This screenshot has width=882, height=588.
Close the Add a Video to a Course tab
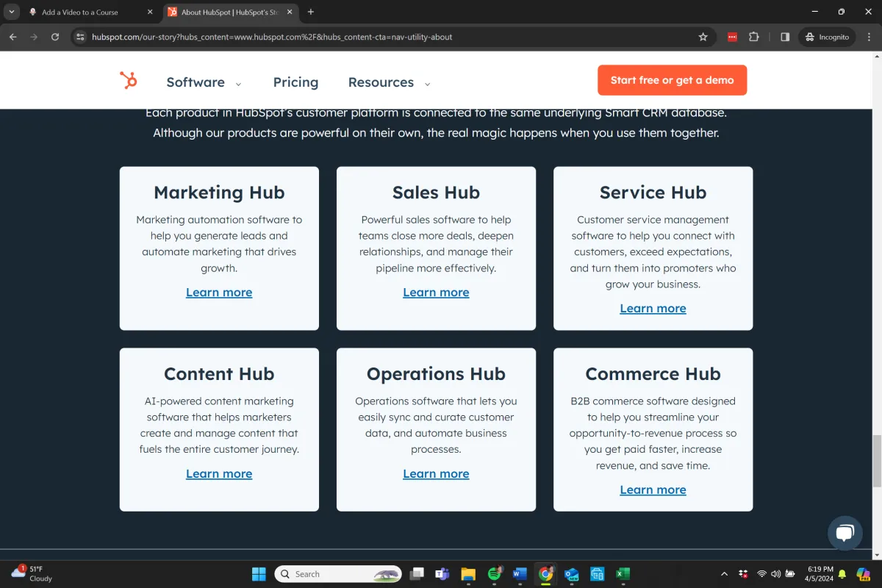click(150, 12)
